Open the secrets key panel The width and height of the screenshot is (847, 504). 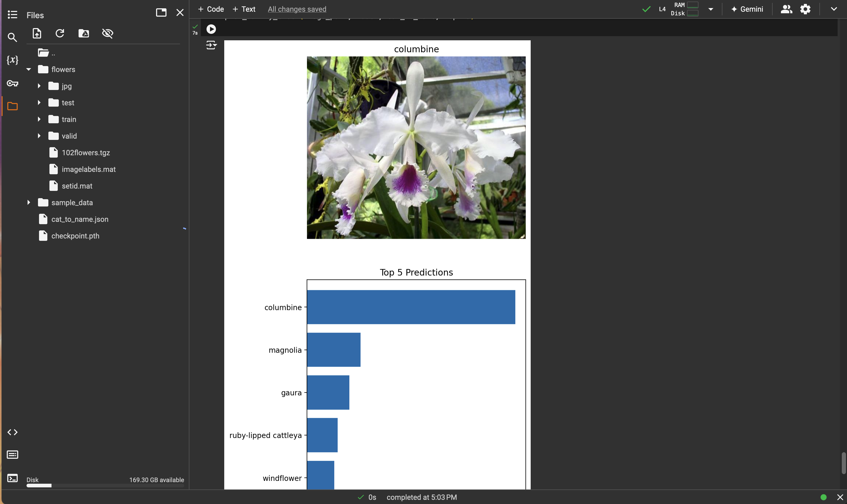click(x=12, y=83)
